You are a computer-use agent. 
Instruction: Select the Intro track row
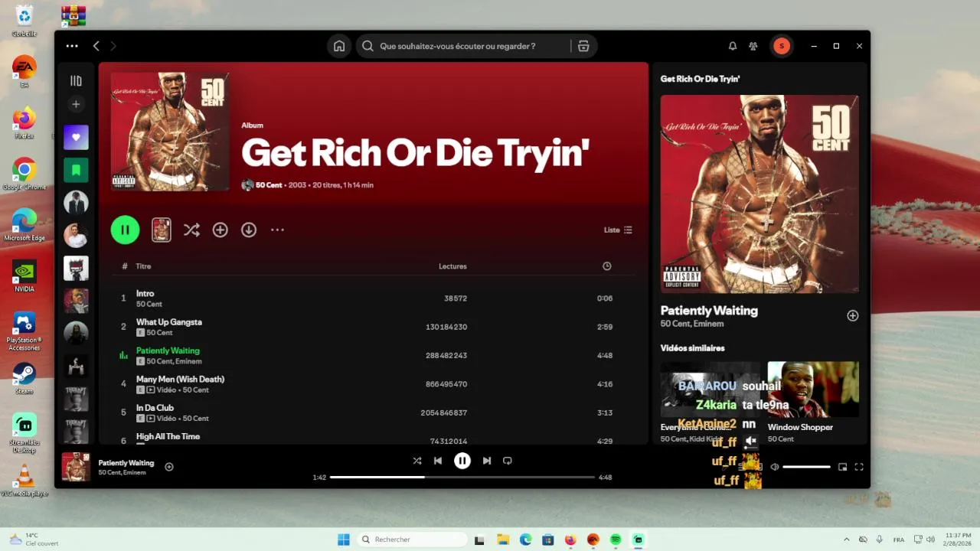374,298
